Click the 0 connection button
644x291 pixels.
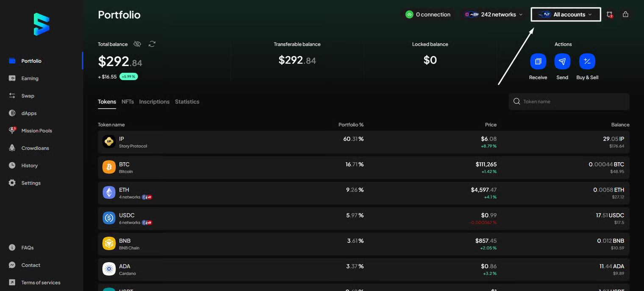pyautogui.click(x=428, y=14)
